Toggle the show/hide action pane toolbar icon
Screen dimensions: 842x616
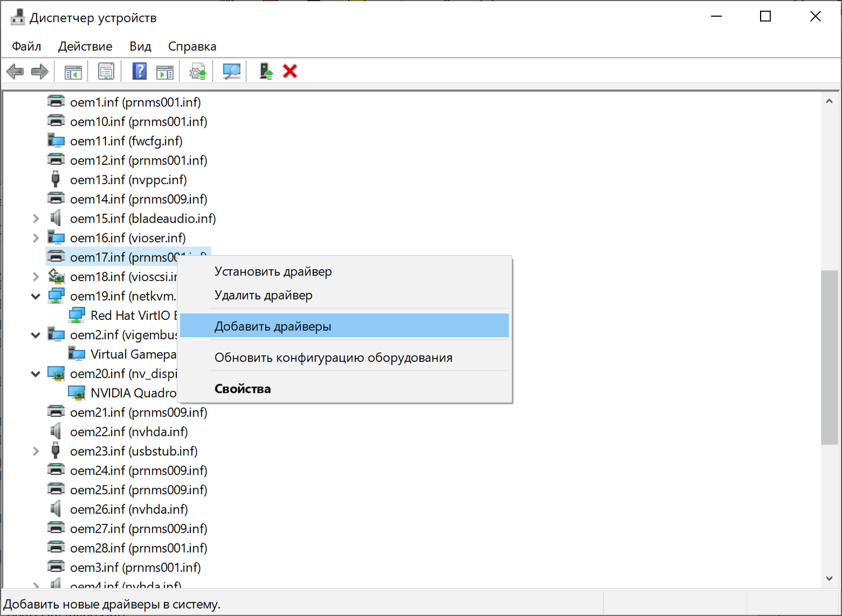[x=165, y=71]
